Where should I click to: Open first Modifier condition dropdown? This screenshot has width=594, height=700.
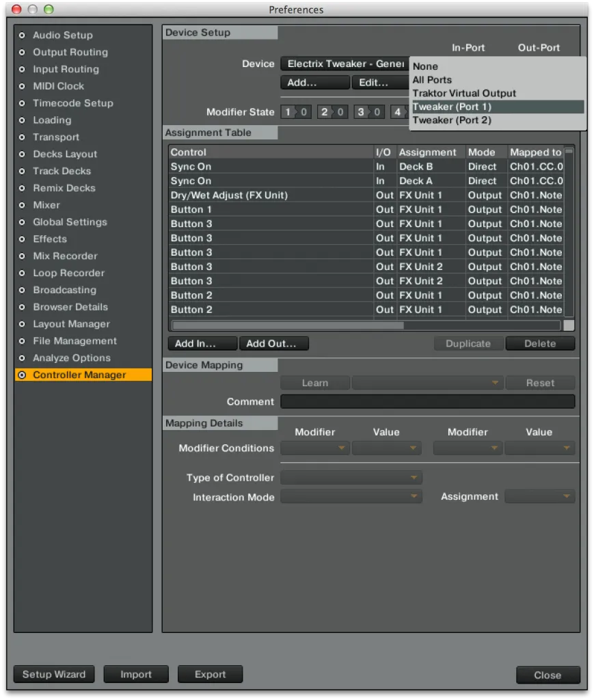tap(315, 448)
